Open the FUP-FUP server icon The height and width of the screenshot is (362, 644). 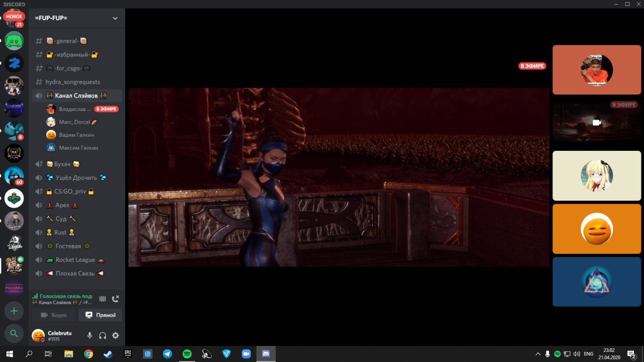point(14,265)
